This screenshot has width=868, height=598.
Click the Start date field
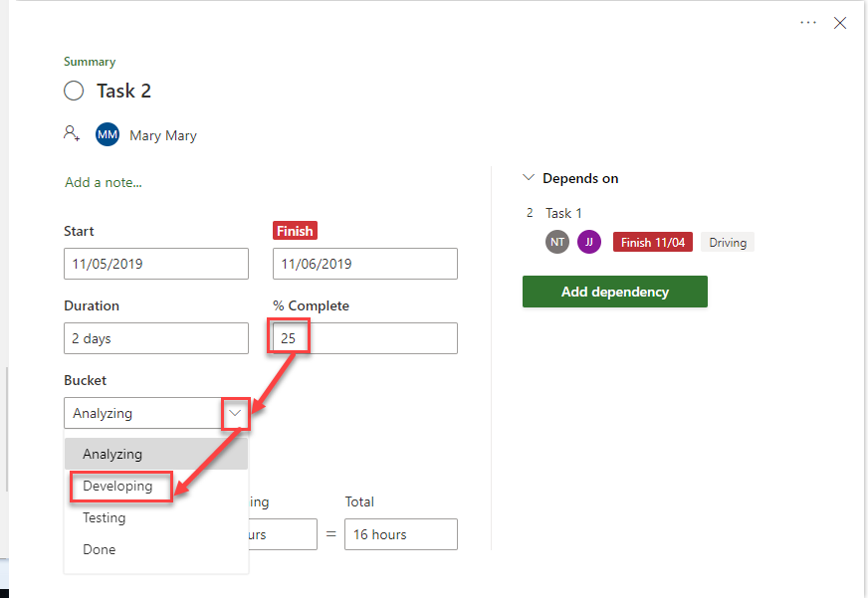(156, 265)
